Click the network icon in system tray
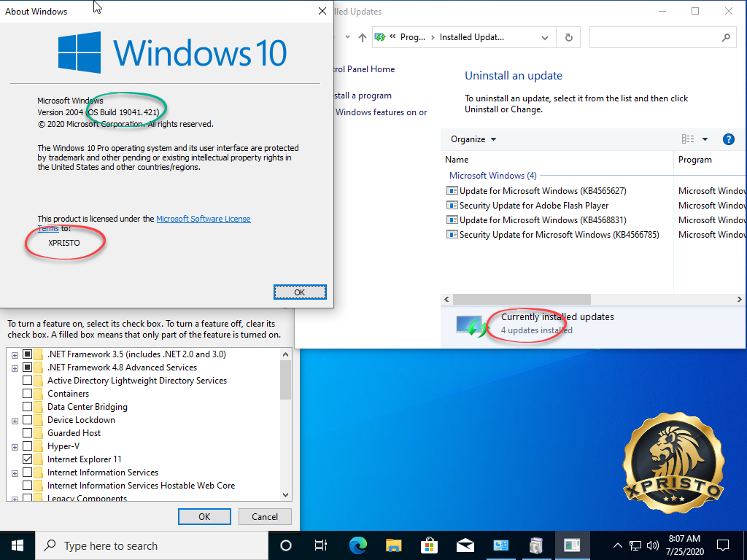Viewport: 747px width, 560px height. tap(635, 545)
